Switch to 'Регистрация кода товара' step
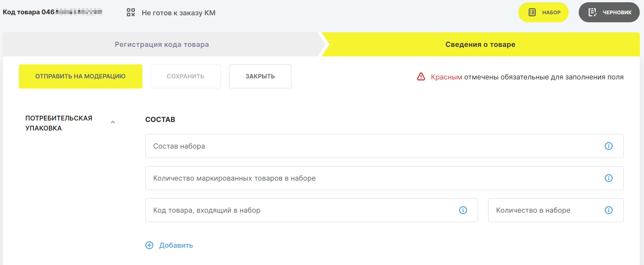644x265 pixels. click(162, 44)
